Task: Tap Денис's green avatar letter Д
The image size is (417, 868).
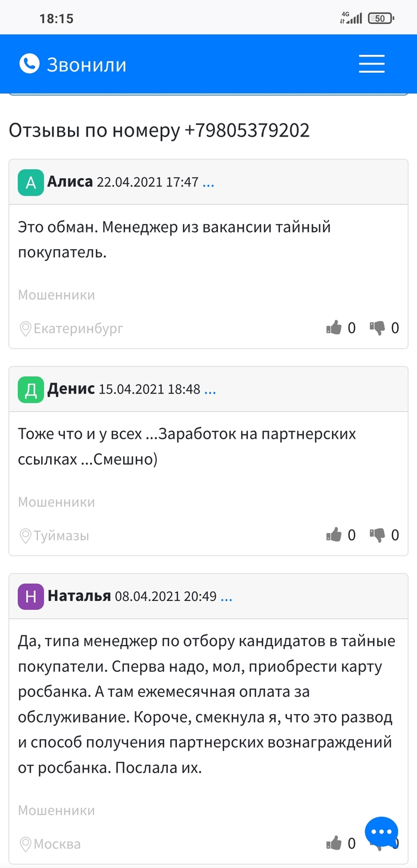Action: tap(31, 390)
